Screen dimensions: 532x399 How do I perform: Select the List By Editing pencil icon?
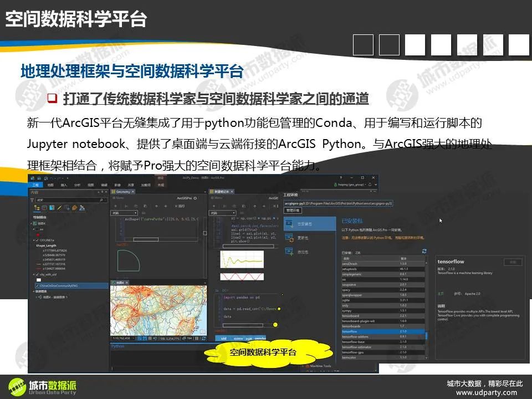[59, 208]
